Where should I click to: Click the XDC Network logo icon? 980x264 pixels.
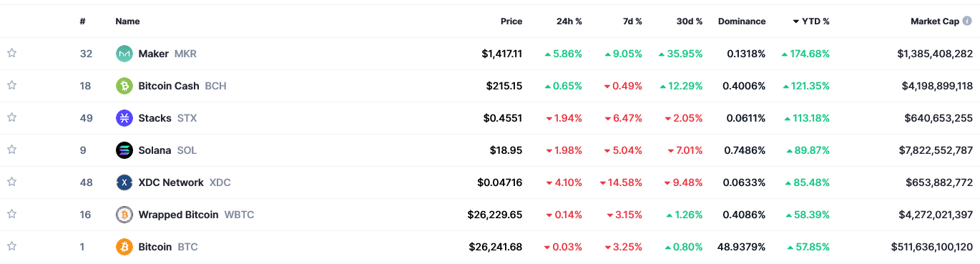pos(124,182)
